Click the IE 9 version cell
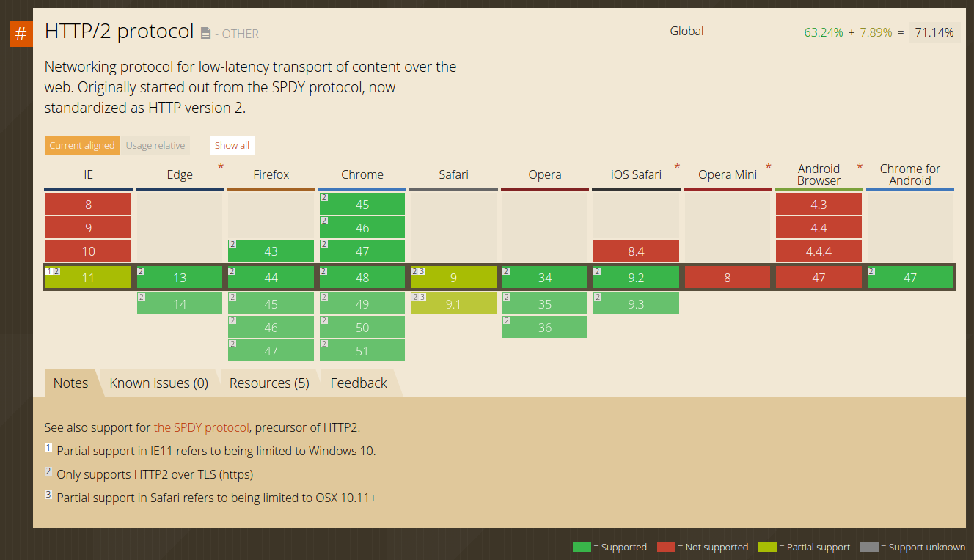974x560 pixels. coord(88,228)
